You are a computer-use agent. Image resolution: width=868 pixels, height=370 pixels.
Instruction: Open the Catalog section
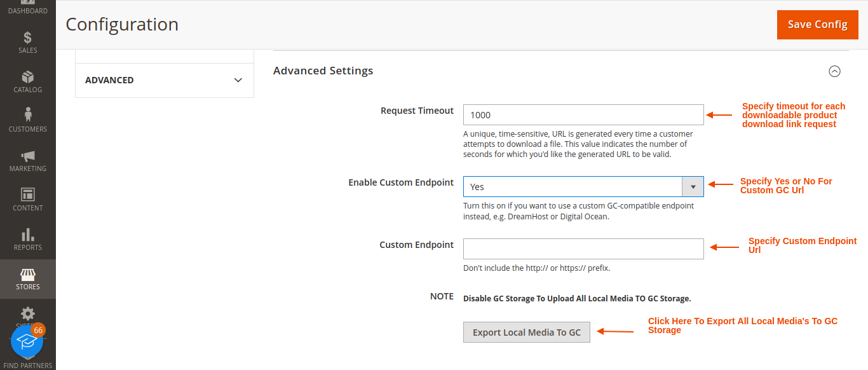28,81
